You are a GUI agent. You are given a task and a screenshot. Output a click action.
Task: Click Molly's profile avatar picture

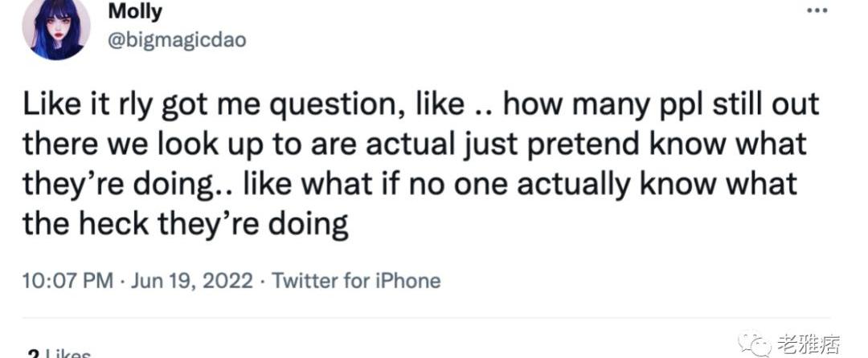[x=56, y=30]
